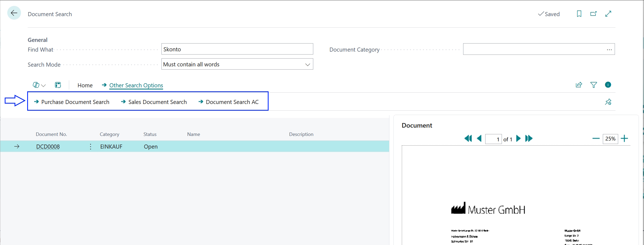Open the Document Category lookup
Screen dimensions: 644x245
click(x=609, y=49)
